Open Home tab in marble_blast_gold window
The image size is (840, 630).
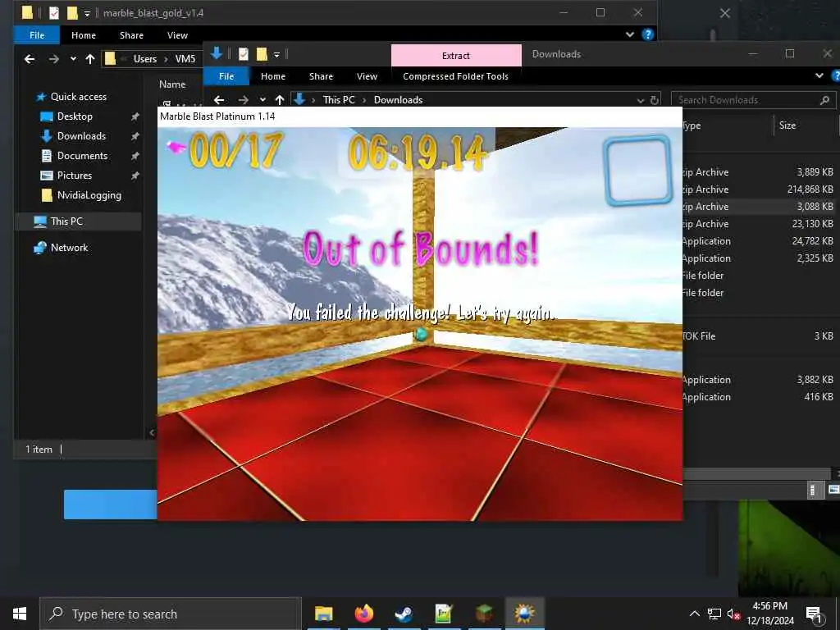tap(84, 35)
